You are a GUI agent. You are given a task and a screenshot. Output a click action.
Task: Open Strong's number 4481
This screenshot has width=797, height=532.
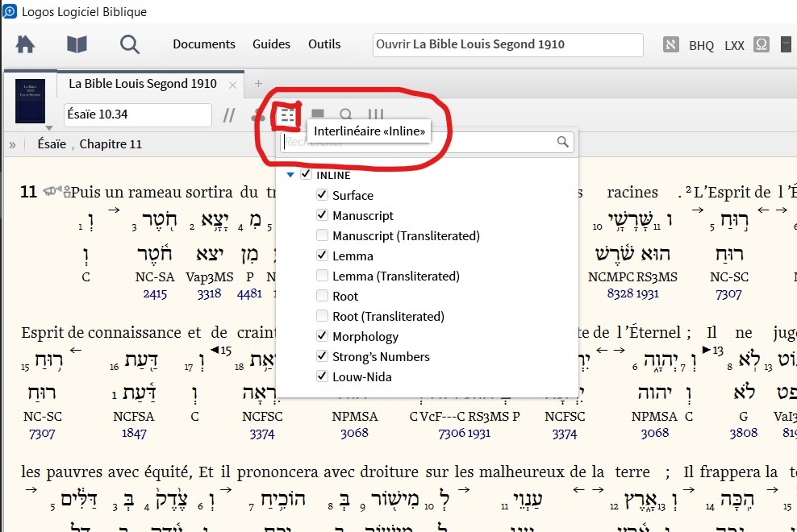click(x=249, y=293)
